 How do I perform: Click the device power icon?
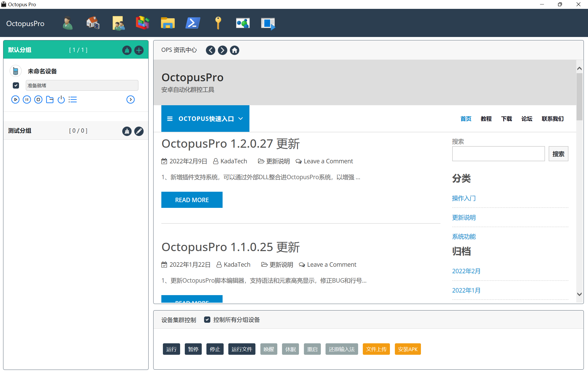[x=61, y=100]
